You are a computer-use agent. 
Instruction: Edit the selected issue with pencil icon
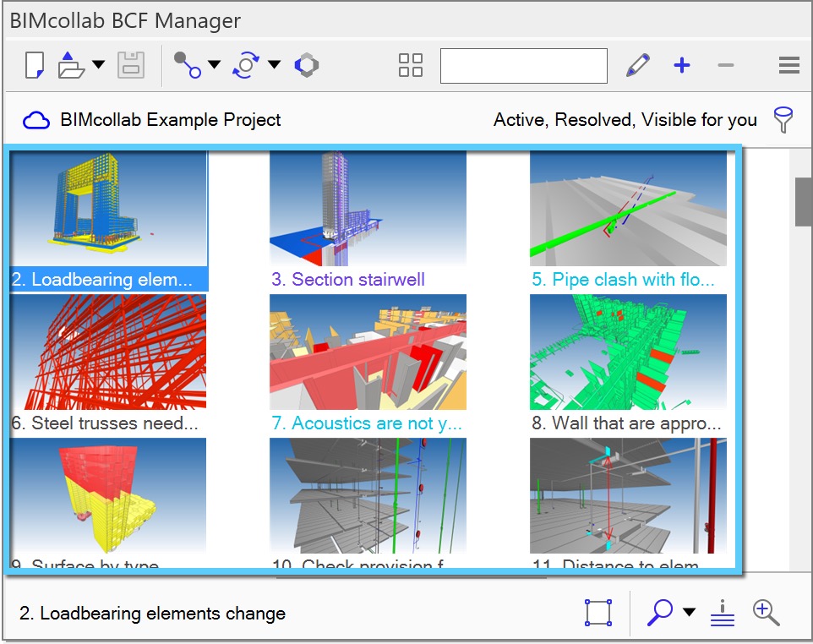click(638, 65)
